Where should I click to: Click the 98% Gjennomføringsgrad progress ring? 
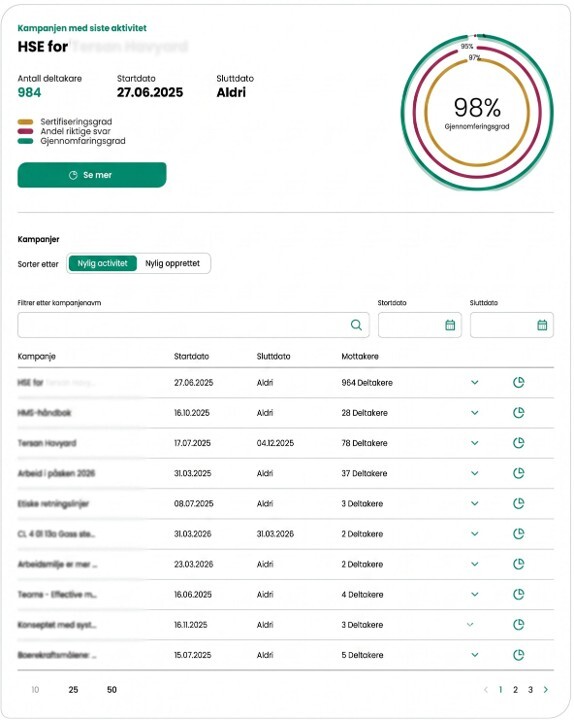tap(477, 112)
